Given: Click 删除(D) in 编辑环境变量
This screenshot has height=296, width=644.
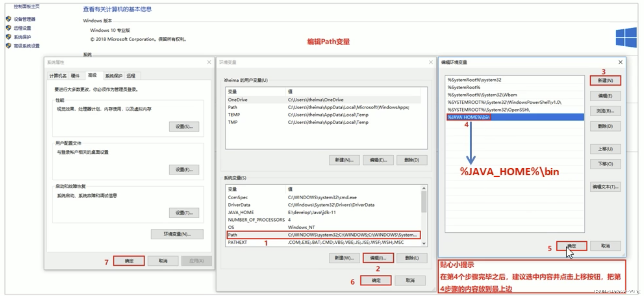Looking at the screenshot, I should pos(605,126).
